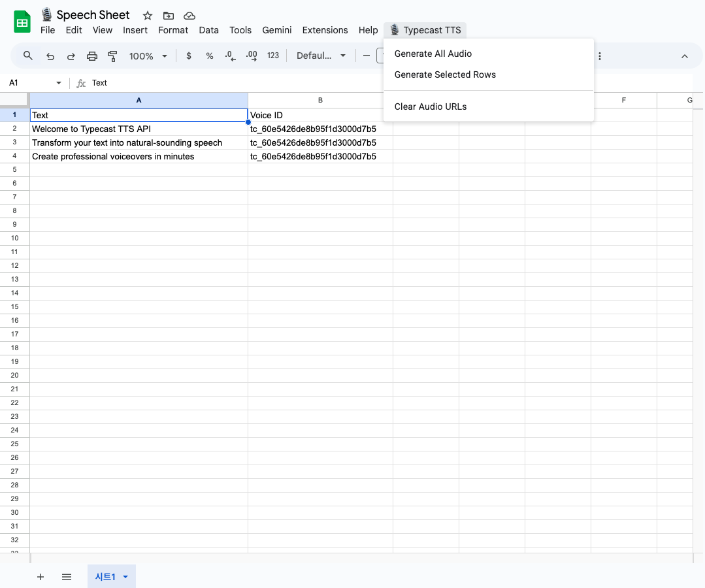Open toolbar overflow three-dot menu

599,56
